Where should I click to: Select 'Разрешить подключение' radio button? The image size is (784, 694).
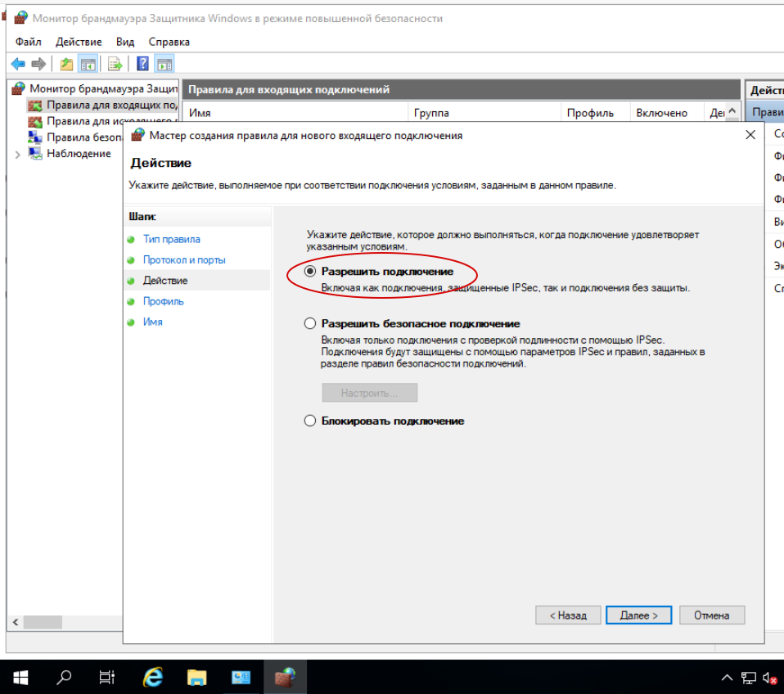(310, 271)
